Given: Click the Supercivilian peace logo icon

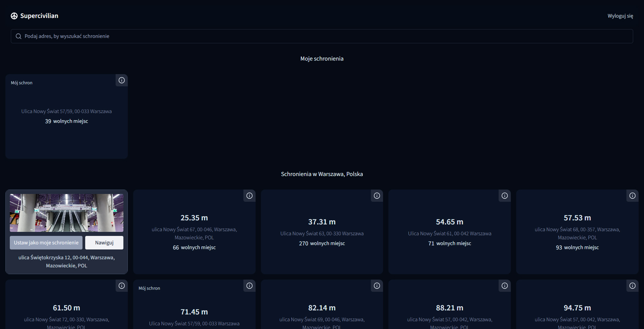Looking at the screenshot, I should pos(14,16).
